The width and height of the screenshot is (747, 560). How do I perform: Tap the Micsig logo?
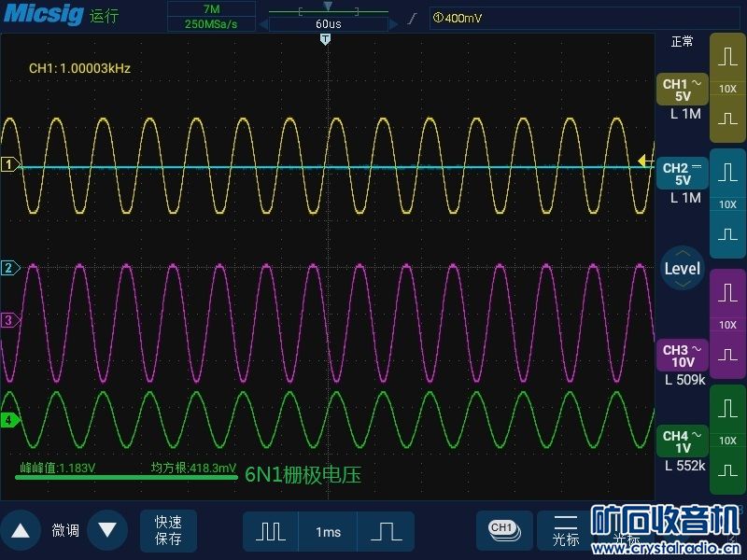click(44, 13)
